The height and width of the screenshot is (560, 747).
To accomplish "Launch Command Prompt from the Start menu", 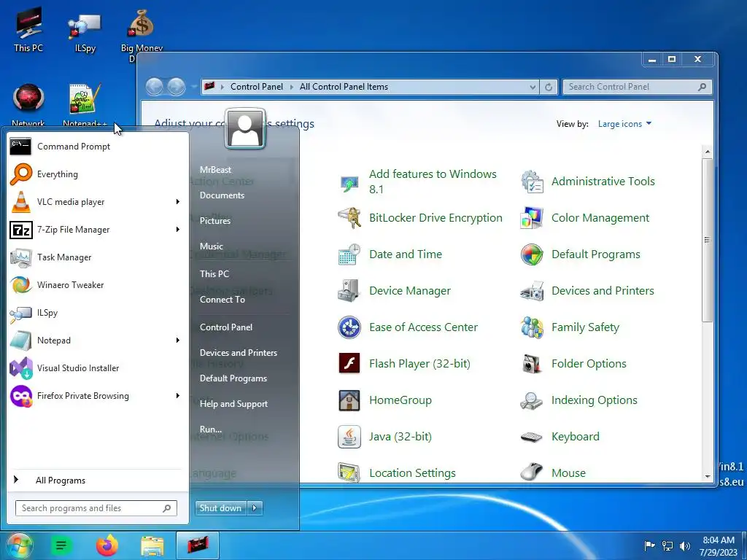I will pos(96,146).
